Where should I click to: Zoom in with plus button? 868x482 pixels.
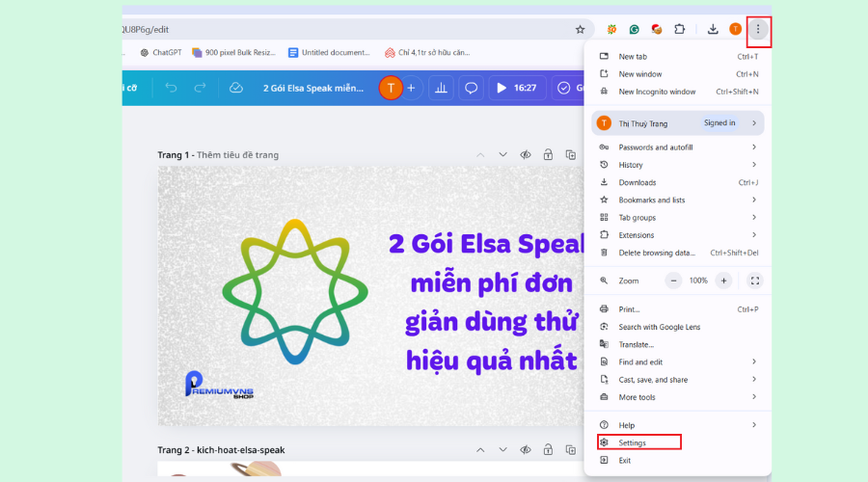(x=723, y=281)
